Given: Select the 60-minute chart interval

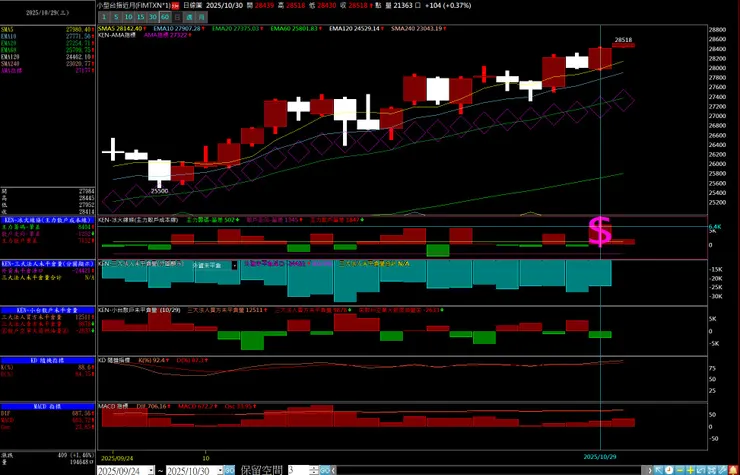Looking at the screenshot, I should [x=165, y=17].
